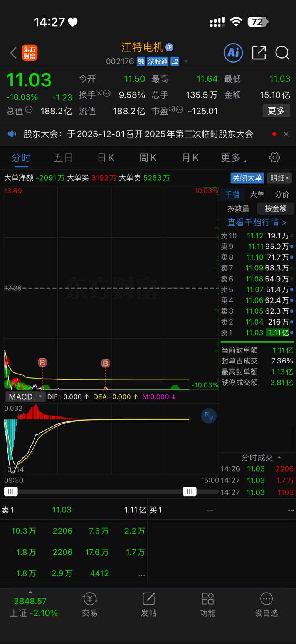Screen dimensions: 296x644
Task: Select the 日K tab
Action: coord(106,157)
